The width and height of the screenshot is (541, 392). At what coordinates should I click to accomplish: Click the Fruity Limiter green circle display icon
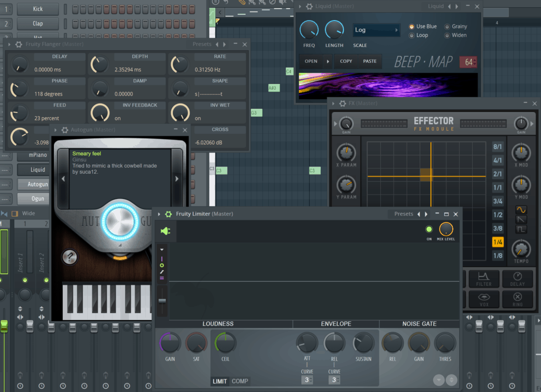pos(162,265)
